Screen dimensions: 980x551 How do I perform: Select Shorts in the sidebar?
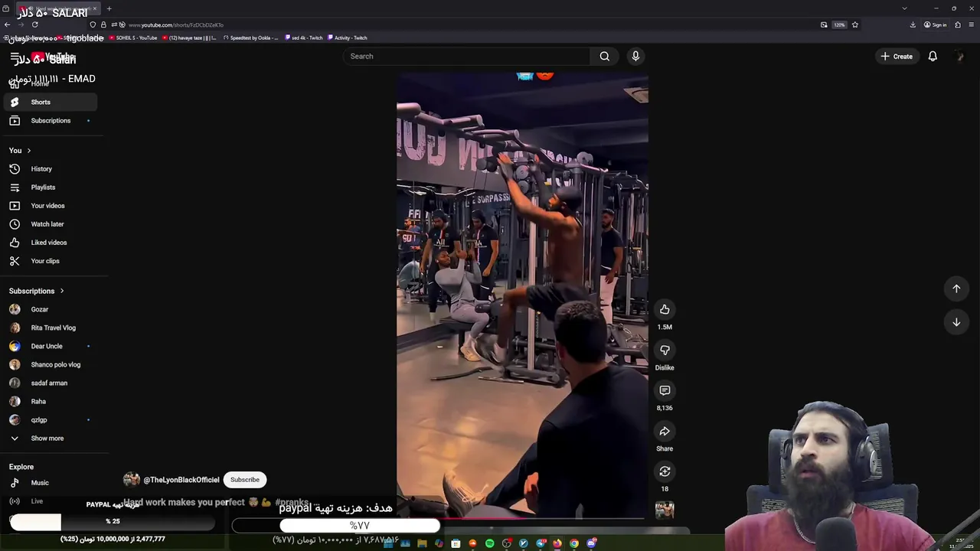tap(51, 102)
